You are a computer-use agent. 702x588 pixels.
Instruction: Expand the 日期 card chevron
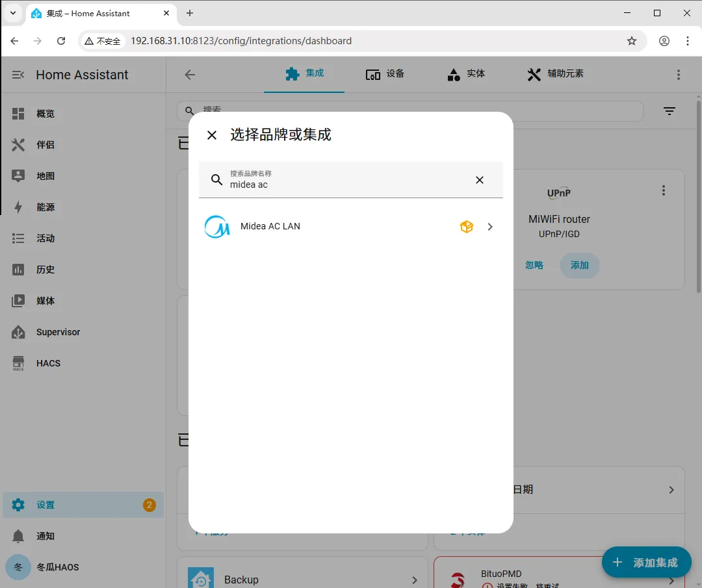click(x=671, y=490)
